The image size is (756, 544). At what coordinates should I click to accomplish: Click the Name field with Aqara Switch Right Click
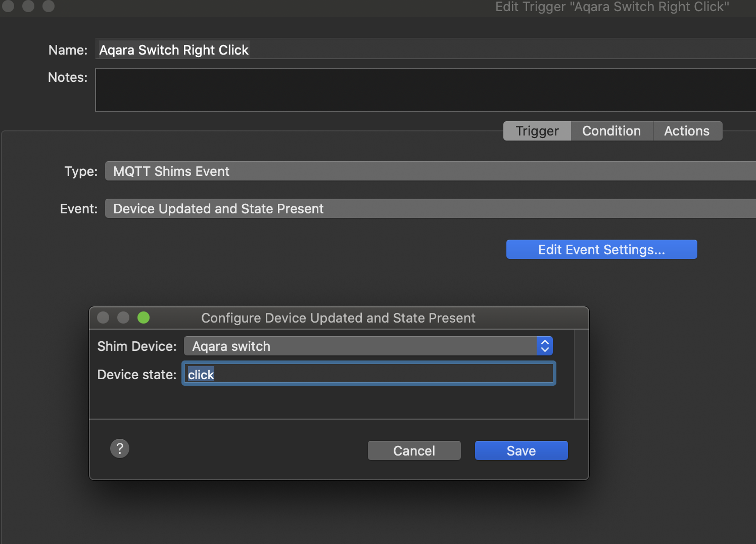[426, 50]
